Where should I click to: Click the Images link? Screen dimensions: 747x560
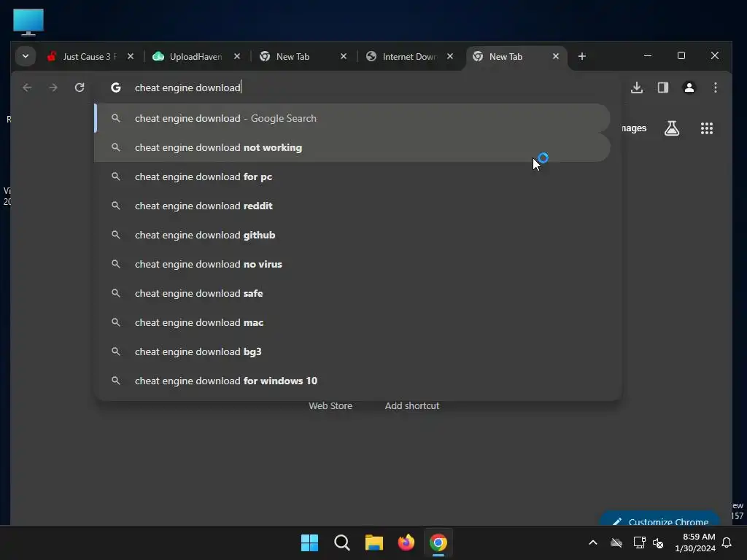634,128
